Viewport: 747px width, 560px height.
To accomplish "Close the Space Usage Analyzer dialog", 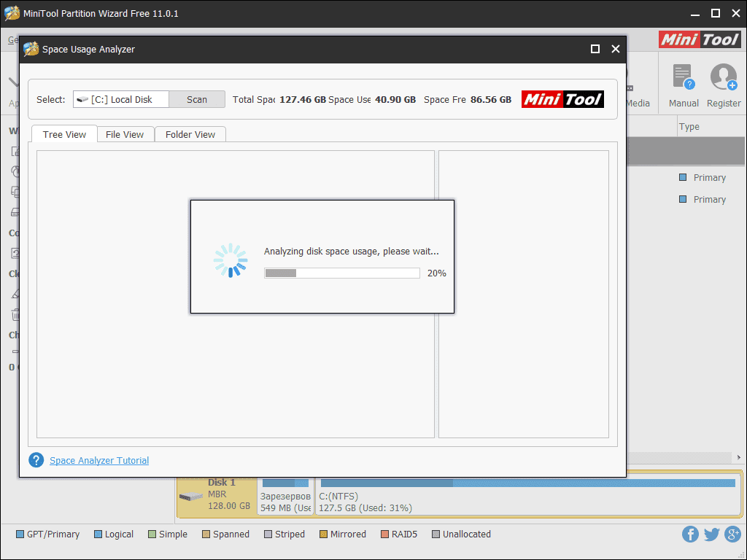I will click(616, 49).
